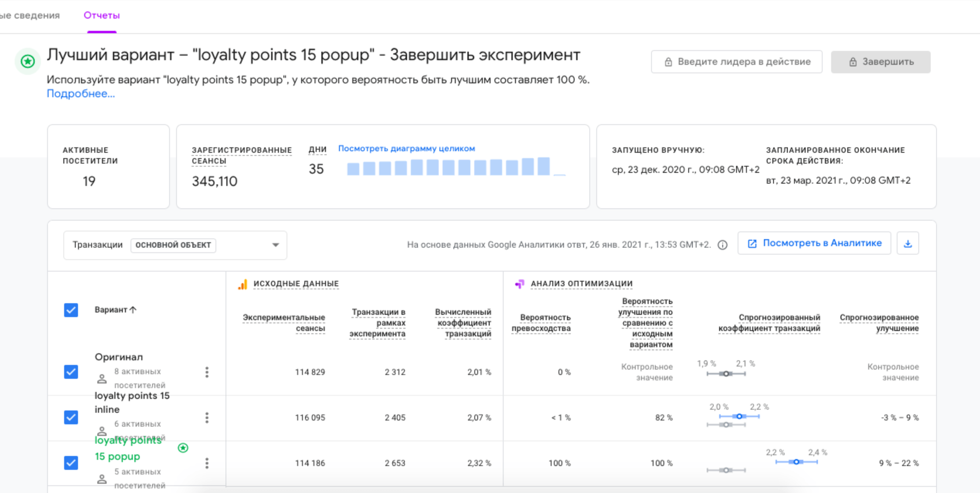Click the loyalty points 15 popup variant name
The image size is (980, 493).
[128, 448]
